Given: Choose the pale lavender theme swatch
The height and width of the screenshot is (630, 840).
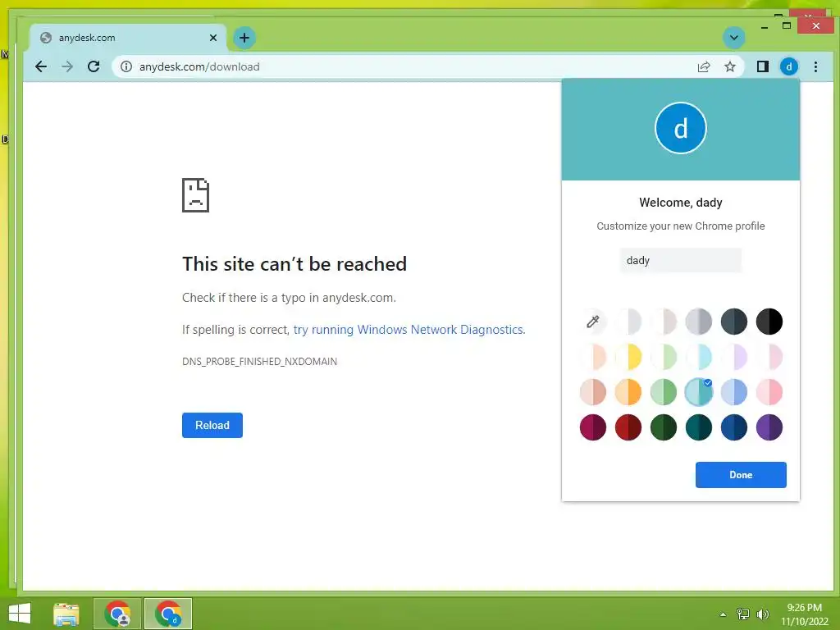Looking at the screenshot, I should [x=734, y=357].
